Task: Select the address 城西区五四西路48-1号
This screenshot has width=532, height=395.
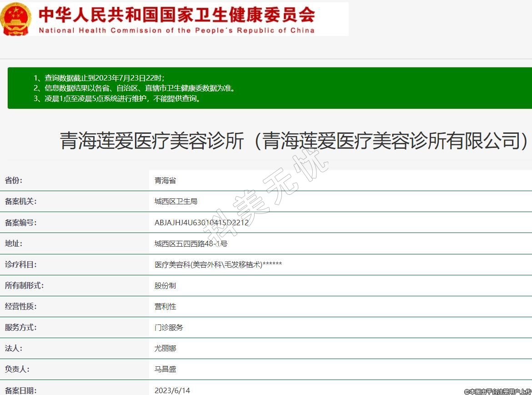Action: (x=191, y=243)
